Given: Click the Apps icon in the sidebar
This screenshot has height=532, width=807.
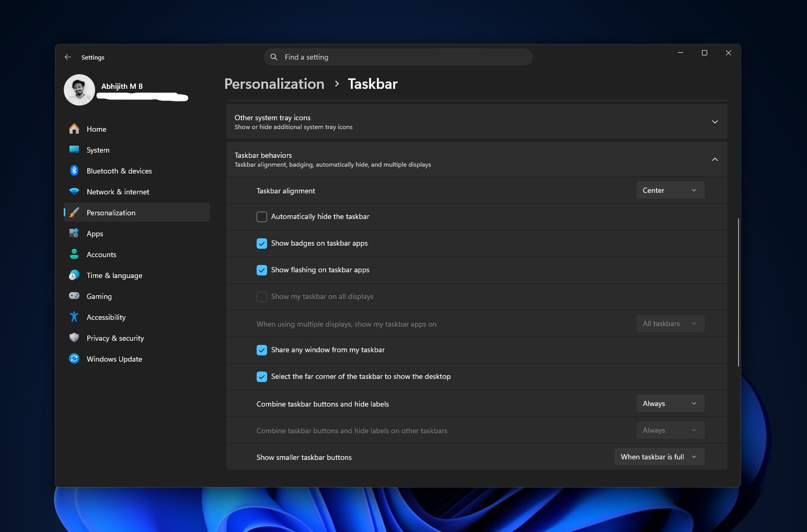Looking at the screenshot, I should click(74, 233).
